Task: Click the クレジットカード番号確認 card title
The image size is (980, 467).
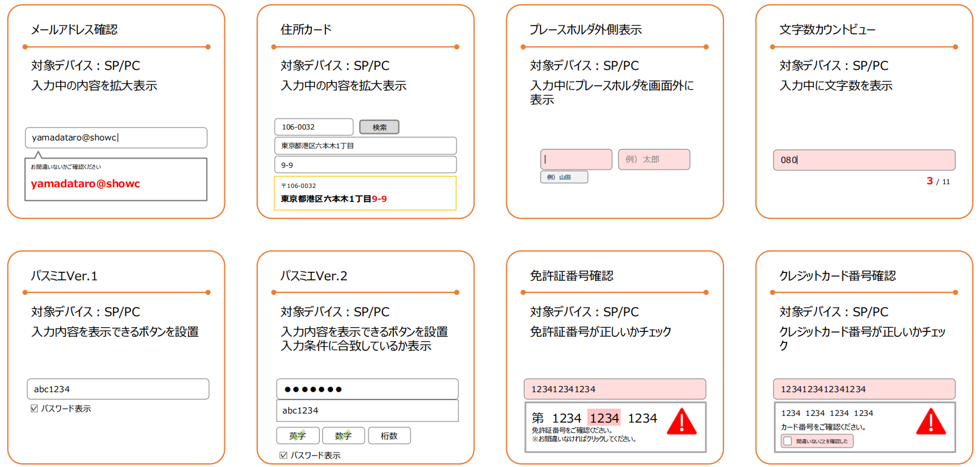Action: click(x=838, y=276)
